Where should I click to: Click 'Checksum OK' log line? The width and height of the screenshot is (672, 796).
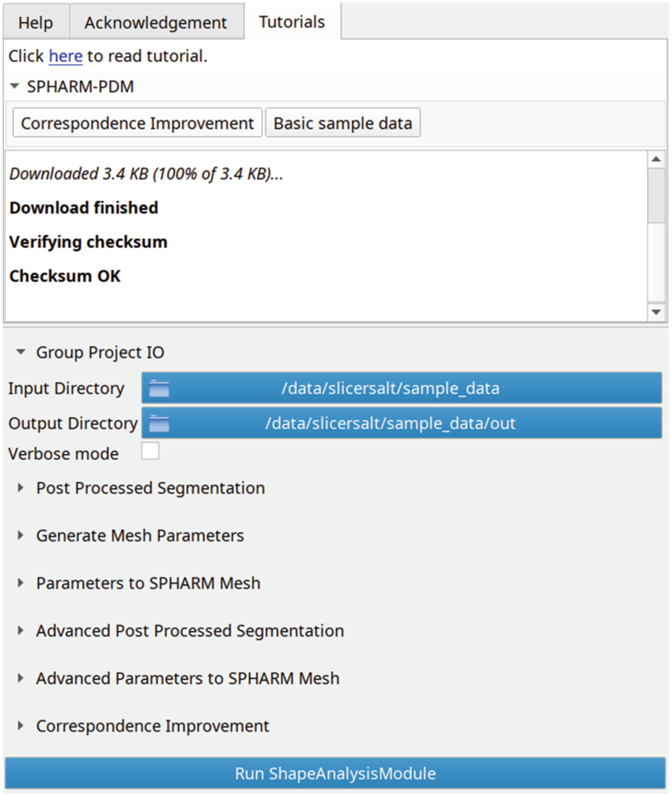[65, 276]
